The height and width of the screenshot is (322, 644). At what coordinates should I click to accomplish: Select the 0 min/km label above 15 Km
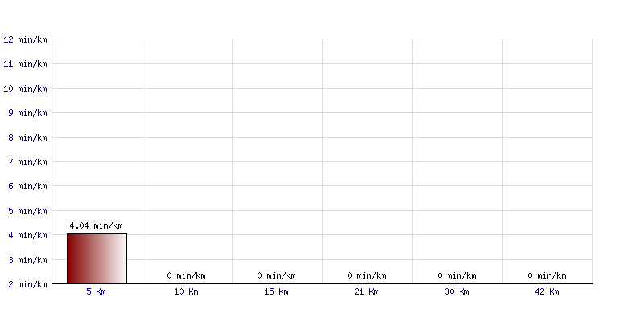coord(276,275)
